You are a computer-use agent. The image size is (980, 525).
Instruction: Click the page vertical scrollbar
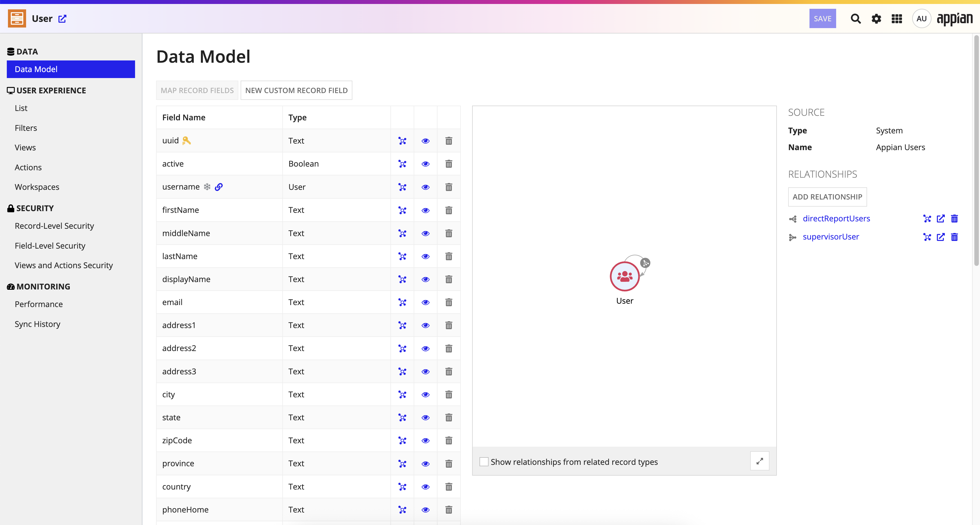tap(976, 150)
